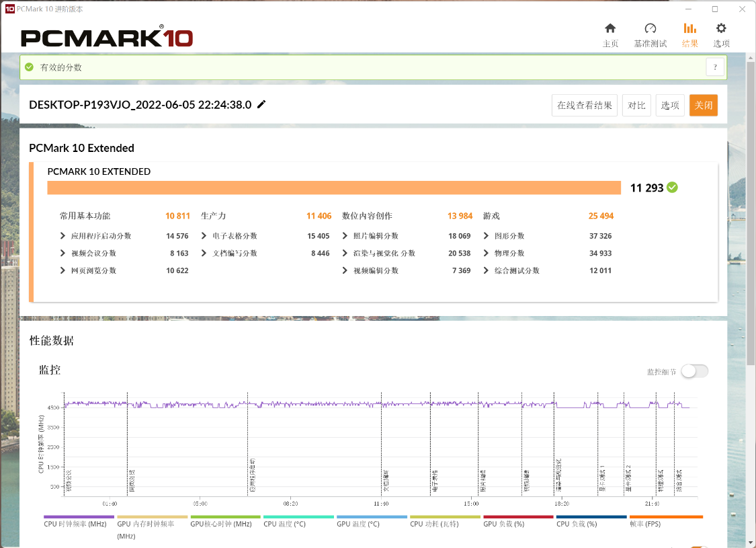Image resolution: width=756 pixels, height=548 pixels.
Task: Click the 14 576 app start-up score
Action: pyautogui.click(x=177, y=236)
